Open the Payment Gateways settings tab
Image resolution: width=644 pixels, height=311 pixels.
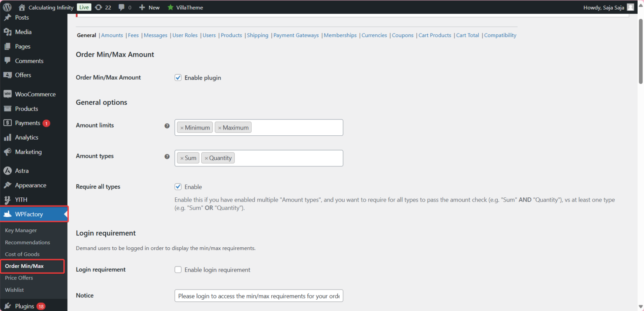296,35
